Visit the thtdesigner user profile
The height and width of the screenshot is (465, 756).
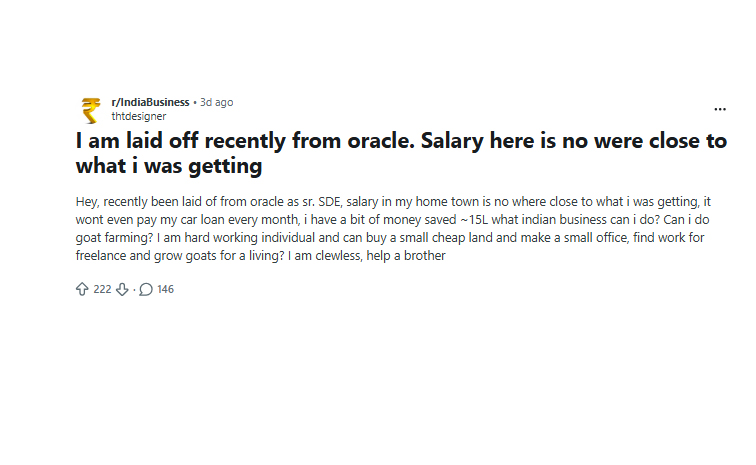pyautogui.click(x=138, y=116)
